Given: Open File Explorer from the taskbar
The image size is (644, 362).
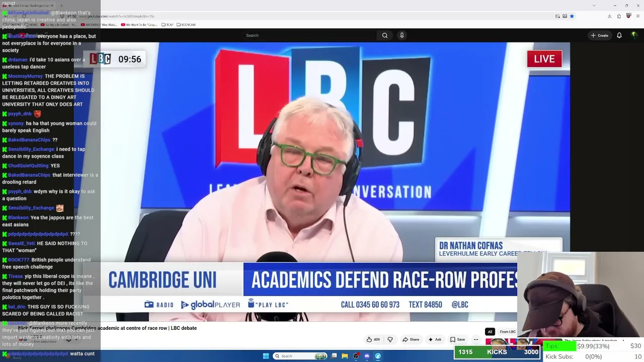Looking at the screenshot, I should pyautogui.click(x=345, y=356).
